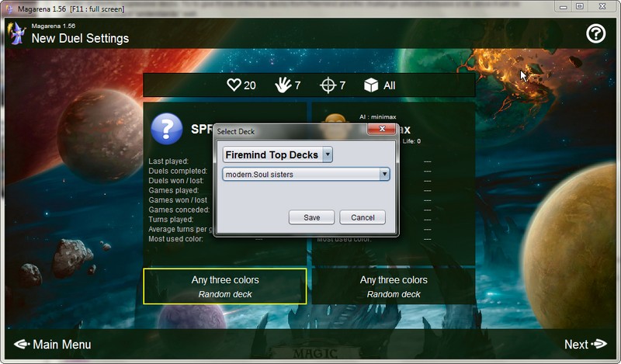This screenshot has height=364, width=621.
Task: Select the AI's Any three colors deck panel
Action: tap(394, 286)
